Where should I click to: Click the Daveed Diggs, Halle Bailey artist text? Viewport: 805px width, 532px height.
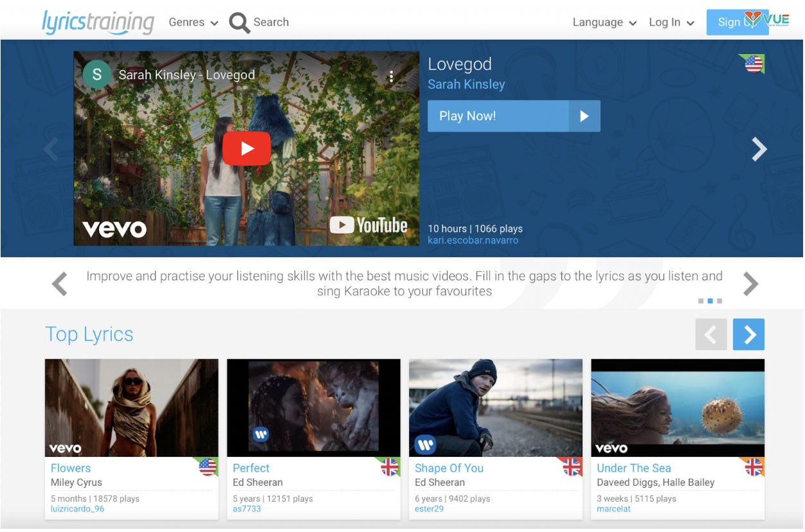[x=655, y=483]
